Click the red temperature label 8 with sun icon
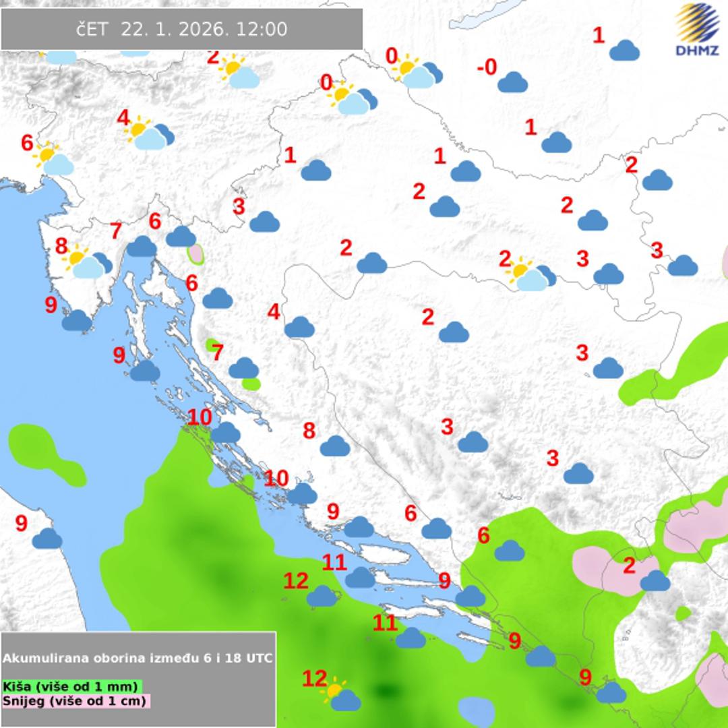This screenshot has width=728, height=728. (x=61, y=246)
